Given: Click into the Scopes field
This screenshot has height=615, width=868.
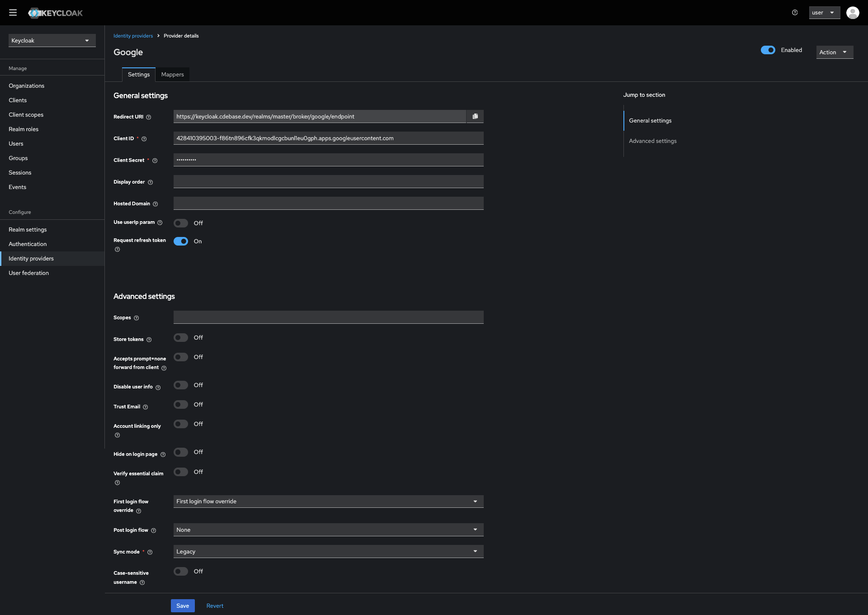Looking at the screenshot, I should click(x=328, y=317).
